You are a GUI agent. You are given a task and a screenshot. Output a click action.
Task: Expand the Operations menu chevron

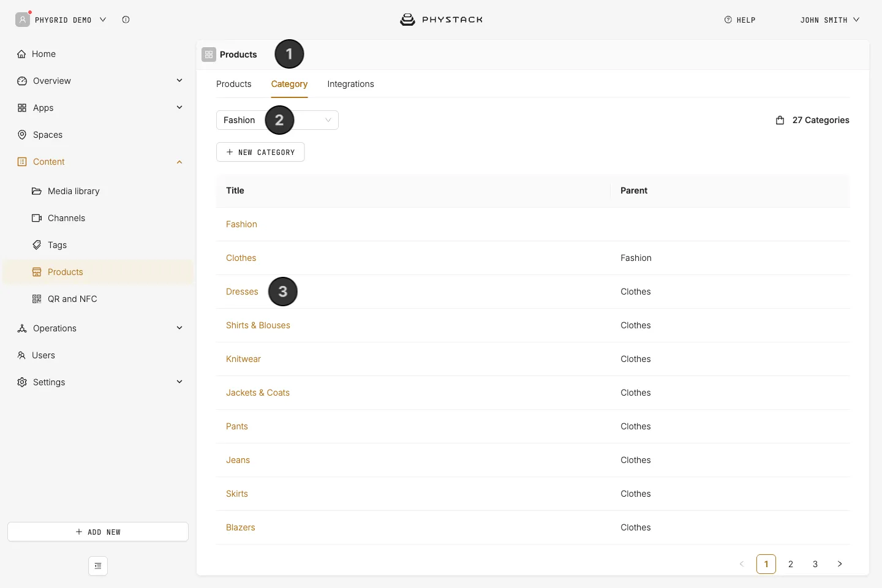(x=179, y=328)
